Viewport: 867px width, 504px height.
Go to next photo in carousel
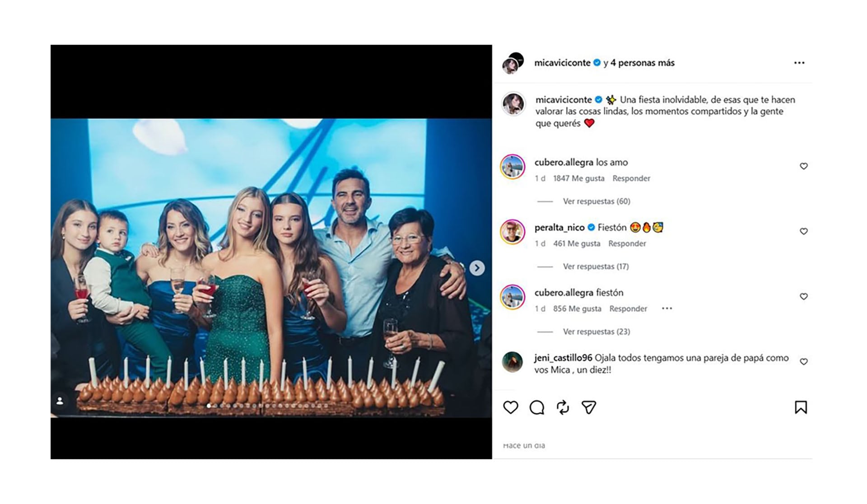pos(477,268)
